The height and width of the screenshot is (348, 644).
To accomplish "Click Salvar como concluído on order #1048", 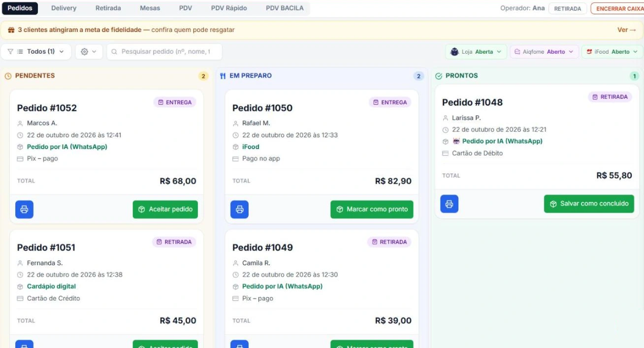I will 589,204.
